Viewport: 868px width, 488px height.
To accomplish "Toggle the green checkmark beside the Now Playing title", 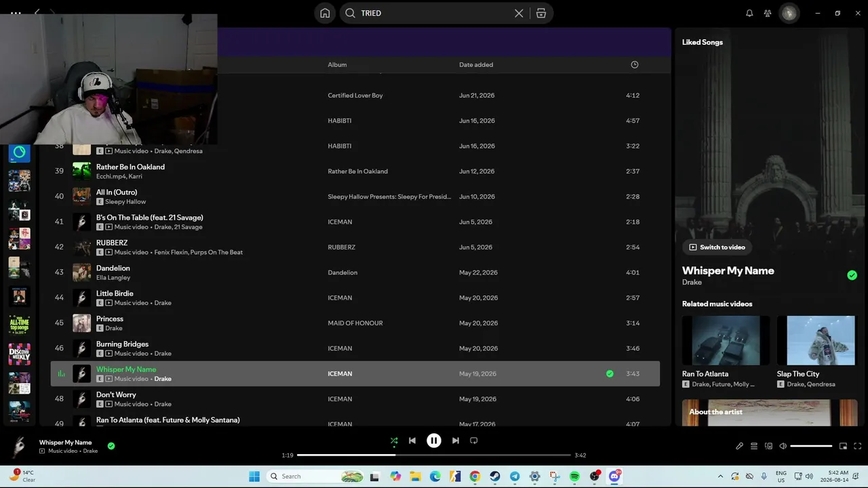I will coord(852,275).
